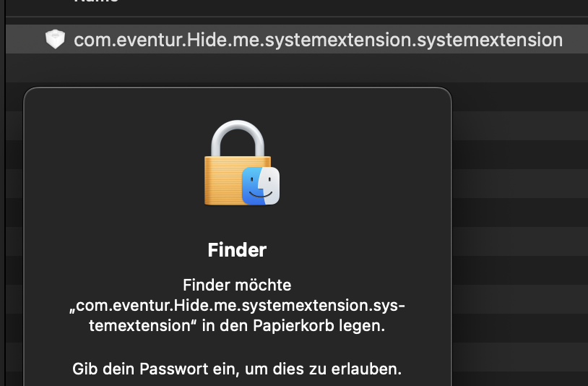Click the "Finder möchte" message line

237,286
